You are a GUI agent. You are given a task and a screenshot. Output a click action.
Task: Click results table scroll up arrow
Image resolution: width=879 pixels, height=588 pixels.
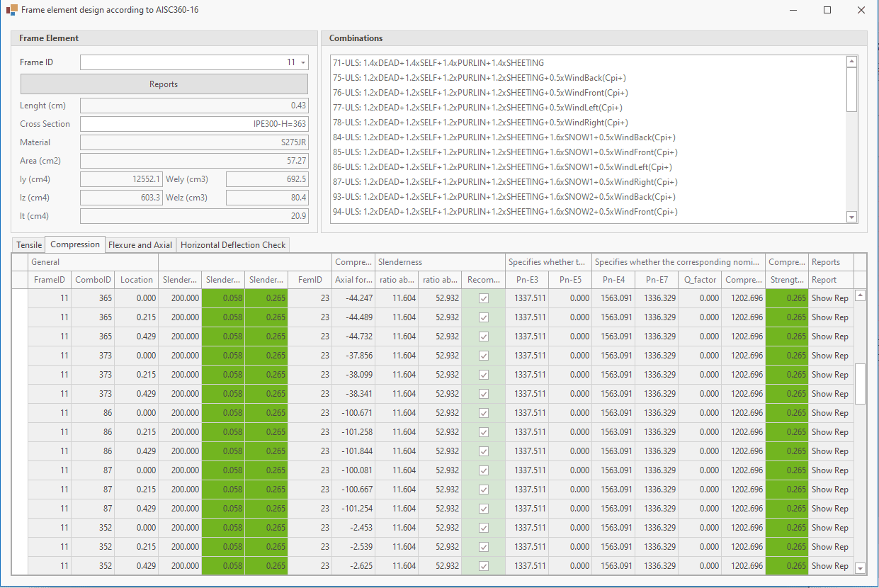click(x=861, y=295)
